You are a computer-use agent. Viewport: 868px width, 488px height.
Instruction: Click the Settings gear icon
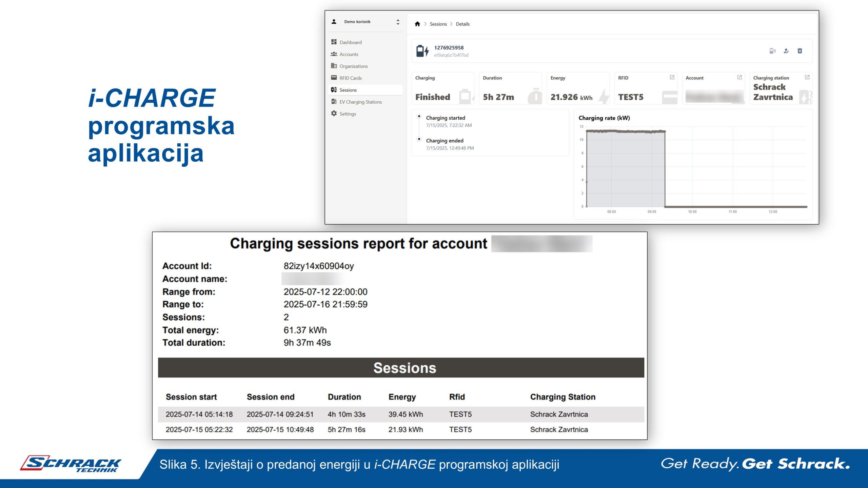(334, 113)
